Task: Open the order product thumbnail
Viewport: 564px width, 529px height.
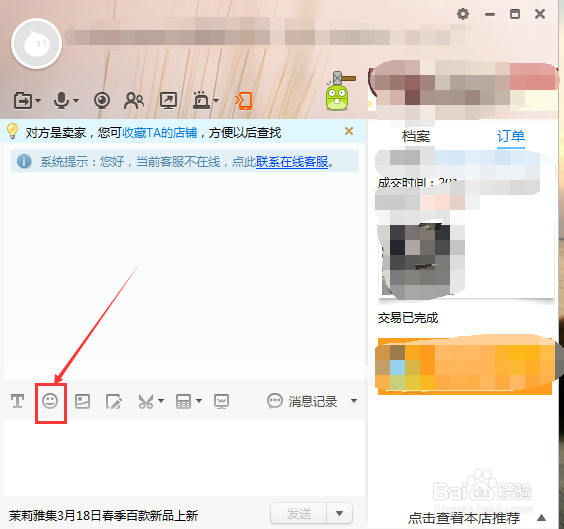Action: 420,260
